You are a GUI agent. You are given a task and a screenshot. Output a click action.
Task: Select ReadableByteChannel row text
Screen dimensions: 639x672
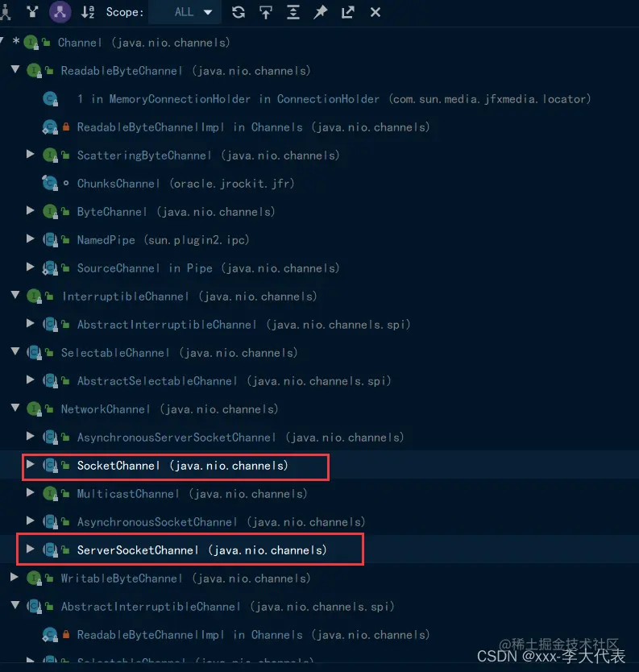(185, 71)
